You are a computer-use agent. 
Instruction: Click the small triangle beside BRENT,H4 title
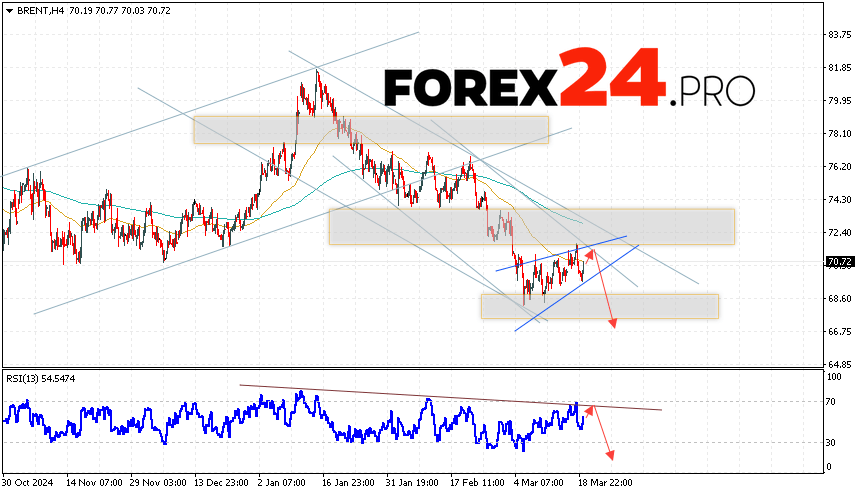tap(8, 9)
